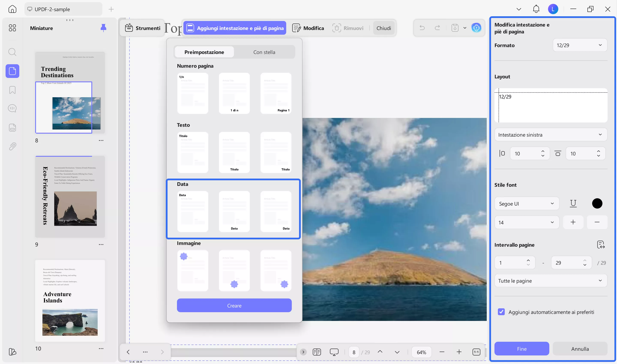617x364 pixels.
Task: Toggle the 1:1 actual size button
Action: point(476,352)
